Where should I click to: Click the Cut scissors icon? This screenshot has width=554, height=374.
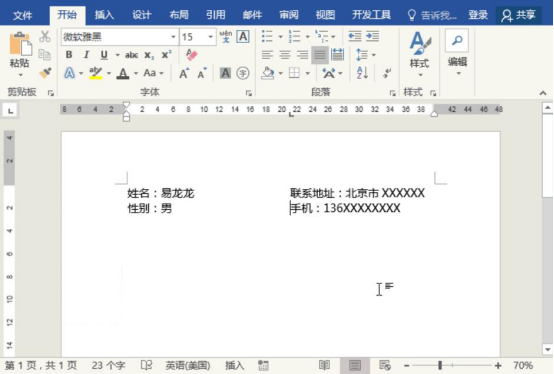click(x=45, y=36)
